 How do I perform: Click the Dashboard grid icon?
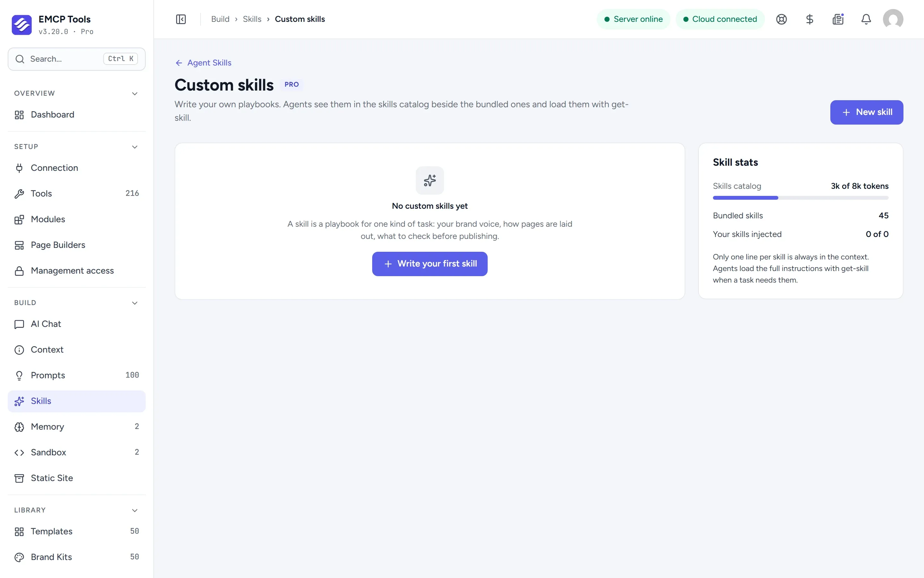[19, 115]
